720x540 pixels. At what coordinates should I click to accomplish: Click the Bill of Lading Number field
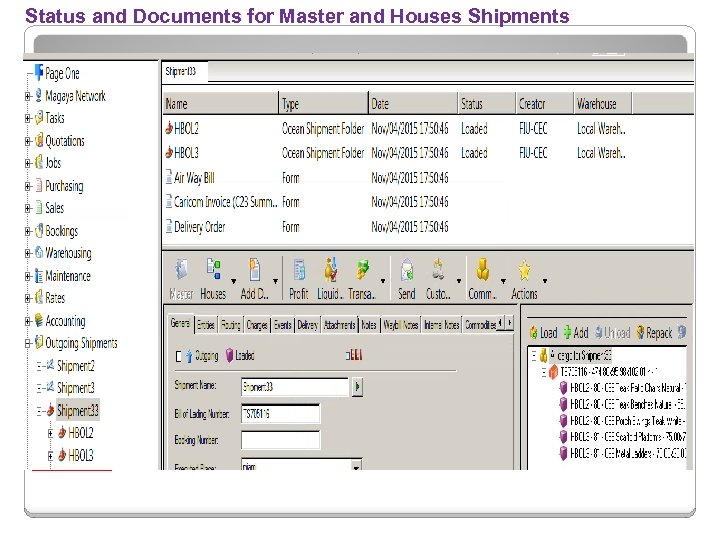pos(280,414)
